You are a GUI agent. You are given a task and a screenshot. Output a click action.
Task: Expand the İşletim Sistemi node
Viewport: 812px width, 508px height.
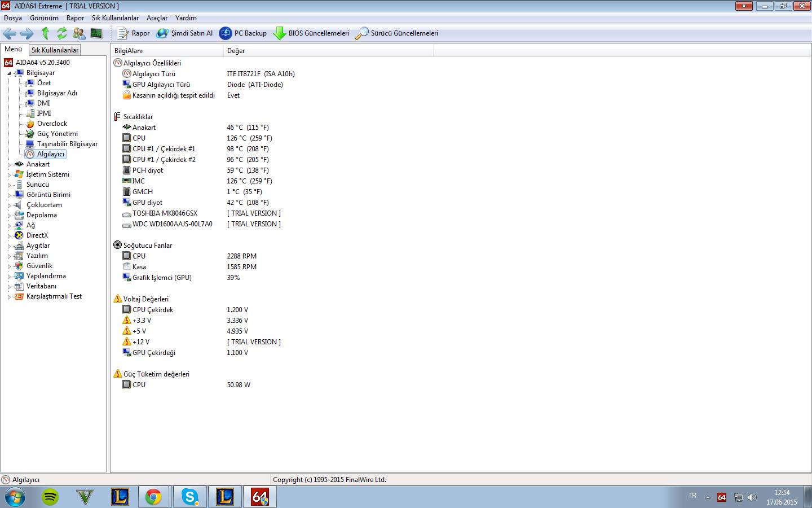(x=9, y=175)
